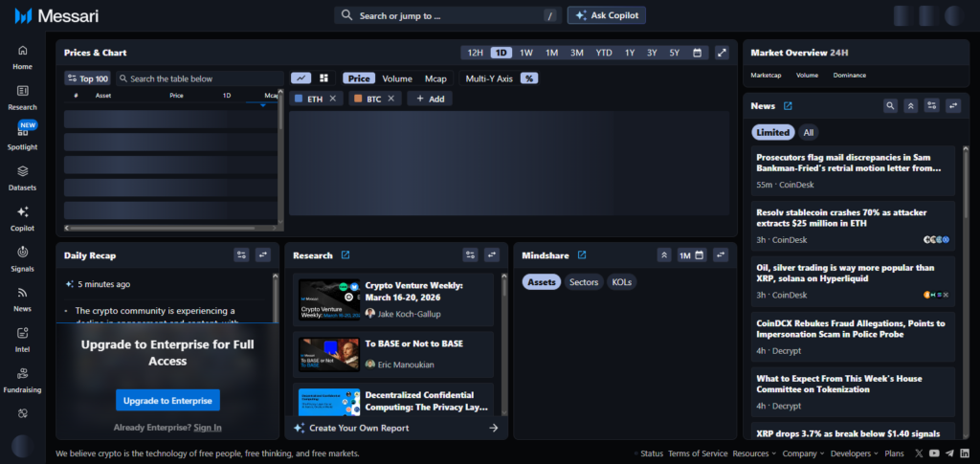The image size is (980, 464).
Task: Expand the Resources footer menu
Action: tap(754, 453)
